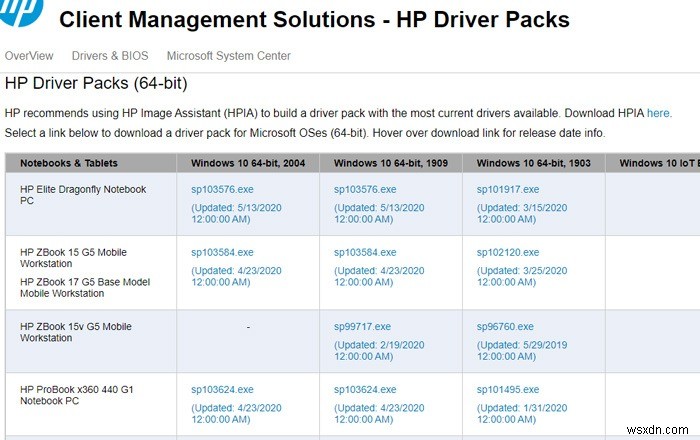Download sp103584.exe in the Windows 10 2004 column
Image resolution: width=700 pixels, height=440 pixels.
pos(222,253)
